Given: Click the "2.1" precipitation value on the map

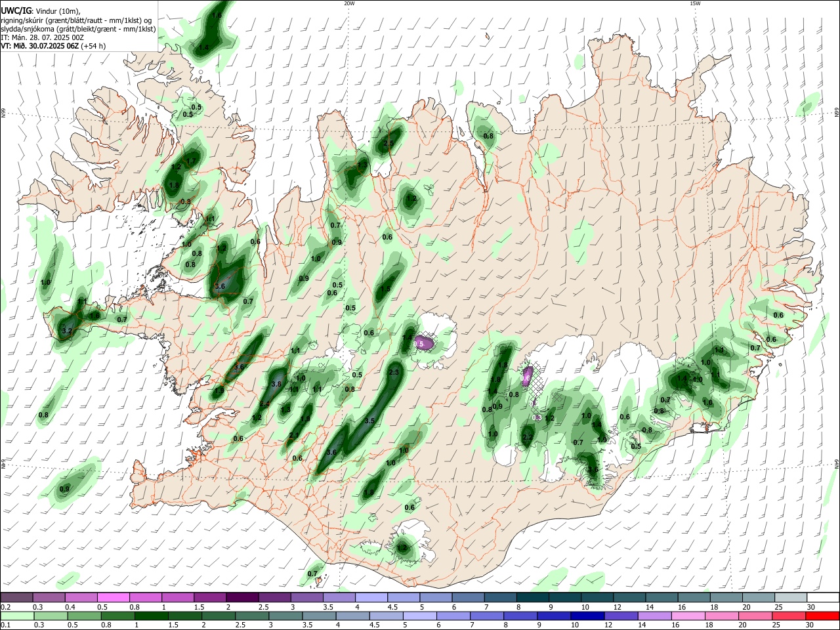Looking at the screenshot, I should tap(293, 435).
